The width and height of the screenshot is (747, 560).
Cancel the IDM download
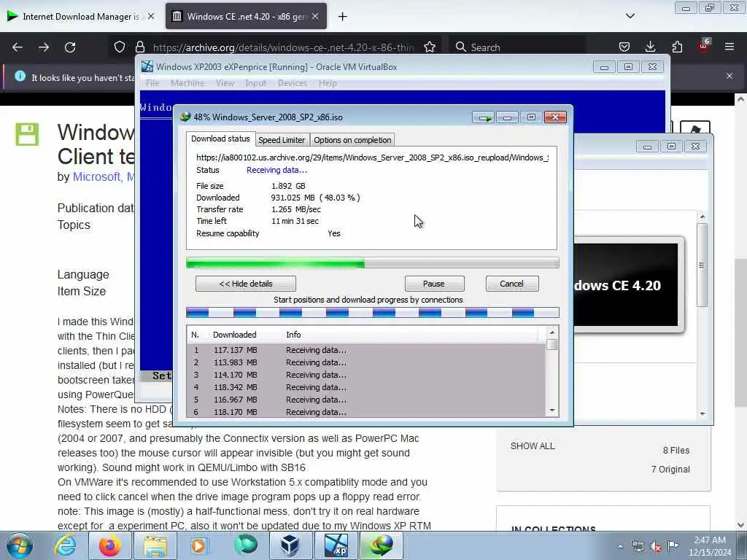511,284
